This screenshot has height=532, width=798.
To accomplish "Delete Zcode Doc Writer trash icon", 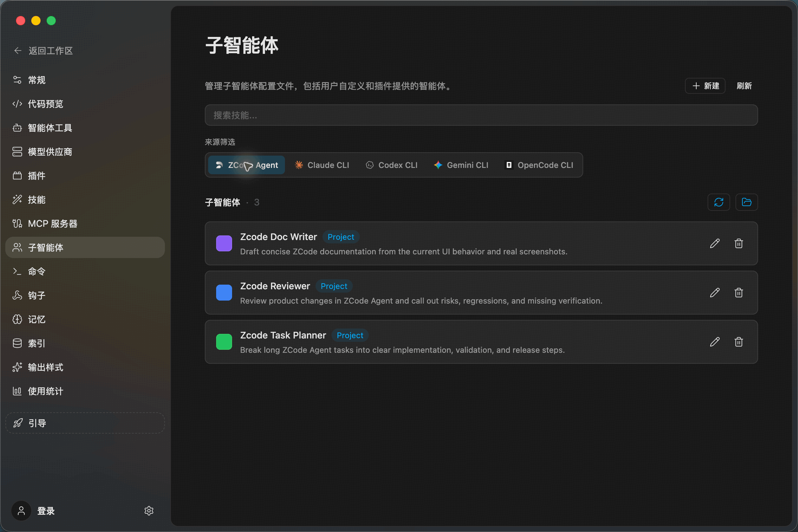I will [x=738, y=244].
